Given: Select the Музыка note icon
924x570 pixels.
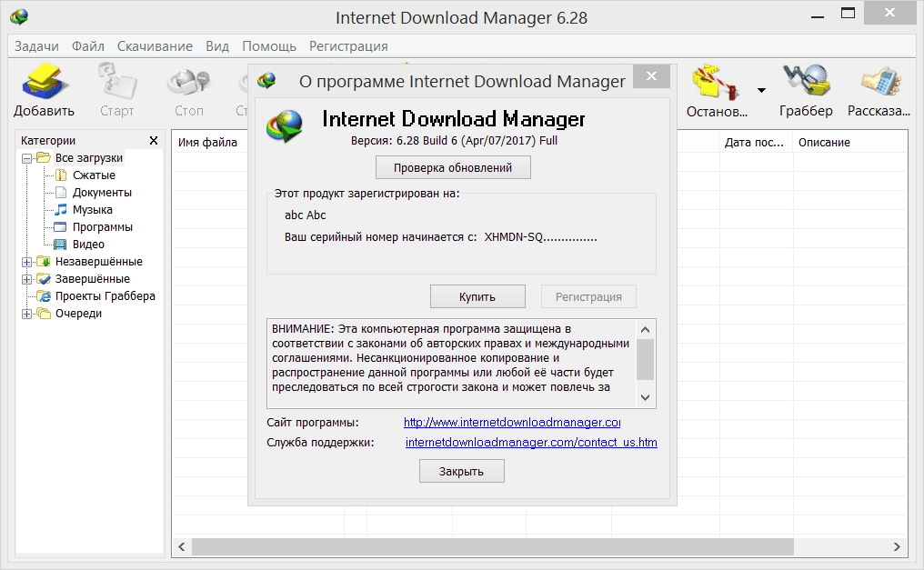Looking at the screenshot, I should [x=61, y=209].
